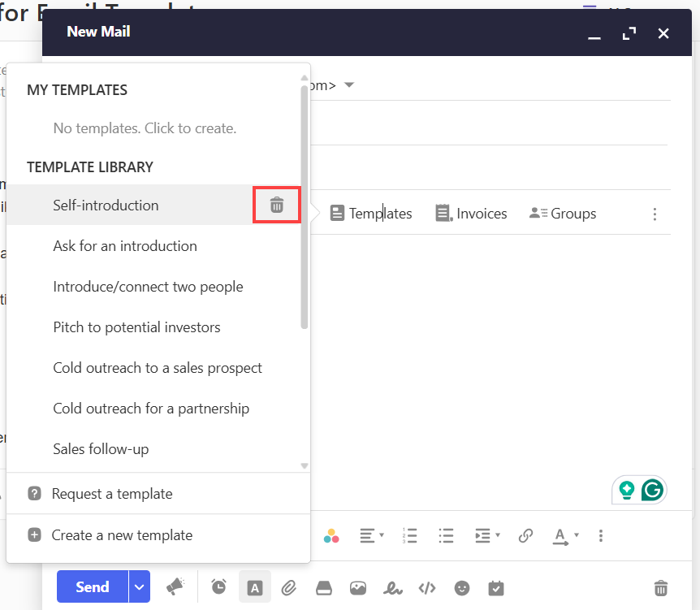Click the megaphone campaign icon
Image resolution: width=700 pixels, height=610 pixels.
pyautogui.click(x=175, y=587)
